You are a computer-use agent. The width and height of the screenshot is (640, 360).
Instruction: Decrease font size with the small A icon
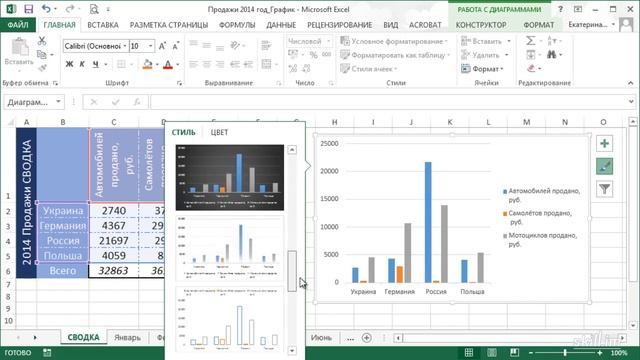click(x=176, y=46)
